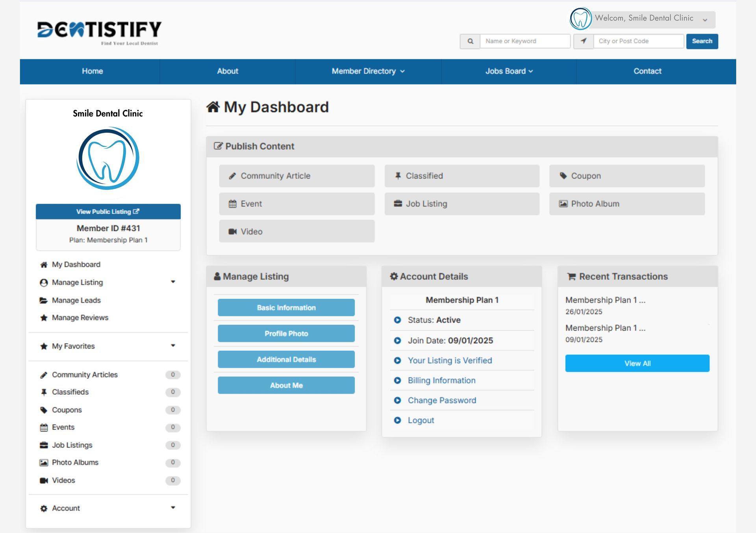Open the Member Directory dropdown menu
This screenshot has height=533, width=756.
[x=368, y=71]
